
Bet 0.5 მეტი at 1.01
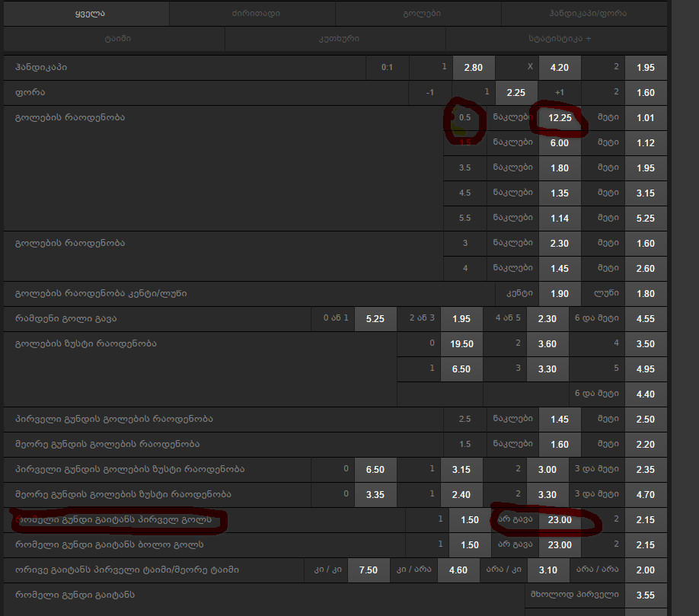click(x=646, y=118)
